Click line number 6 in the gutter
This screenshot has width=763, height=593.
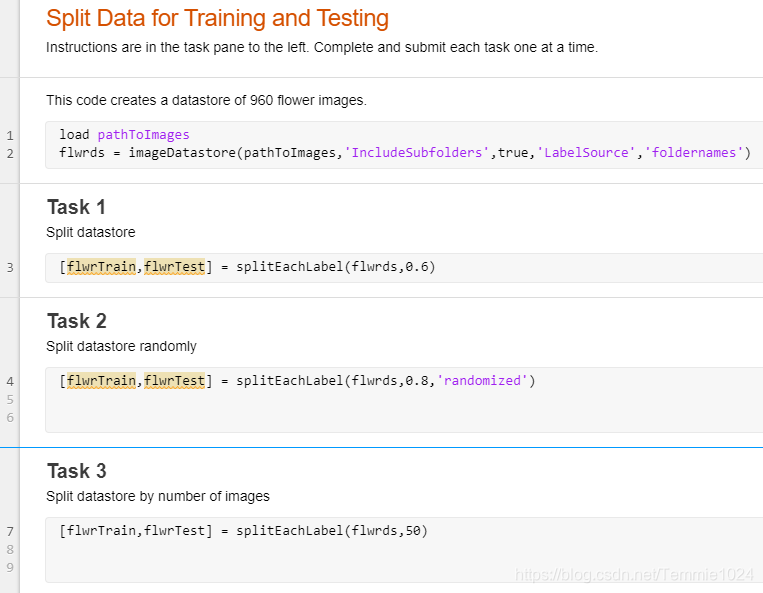pyautogui.click(x=10, y=417)
